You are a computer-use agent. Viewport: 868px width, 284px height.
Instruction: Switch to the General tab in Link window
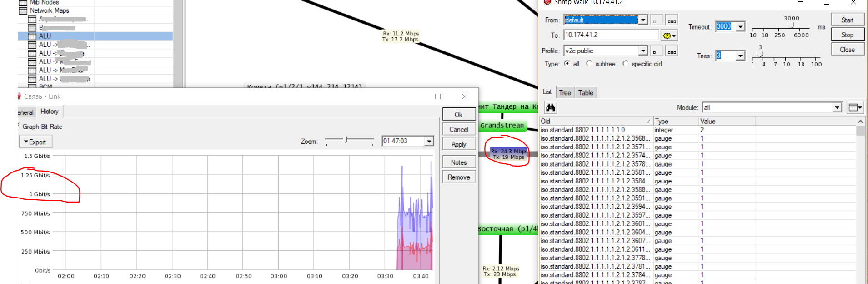25,112
